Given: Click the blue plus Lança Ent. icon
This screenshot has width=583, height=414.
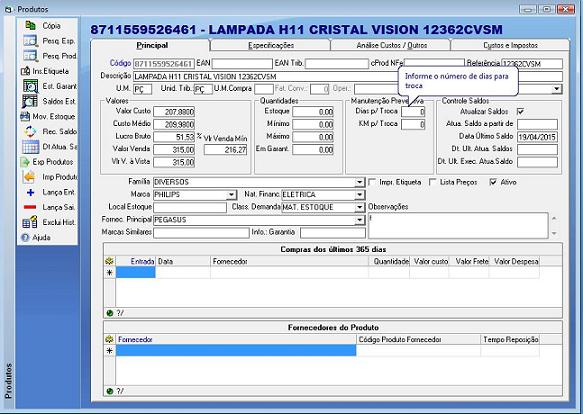Looking at the screenshot, I should click(30, 192).
